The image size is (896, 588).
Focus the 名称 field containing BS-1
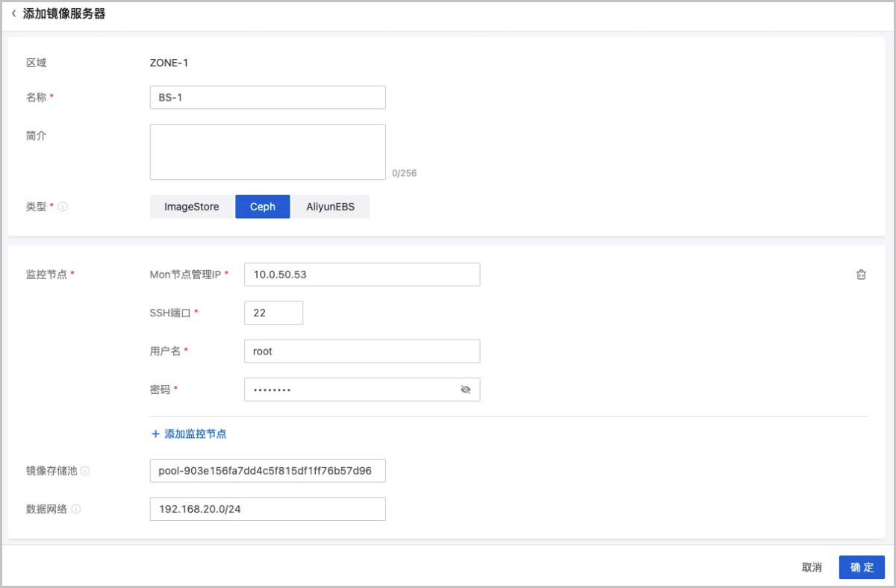click(267, 97)
